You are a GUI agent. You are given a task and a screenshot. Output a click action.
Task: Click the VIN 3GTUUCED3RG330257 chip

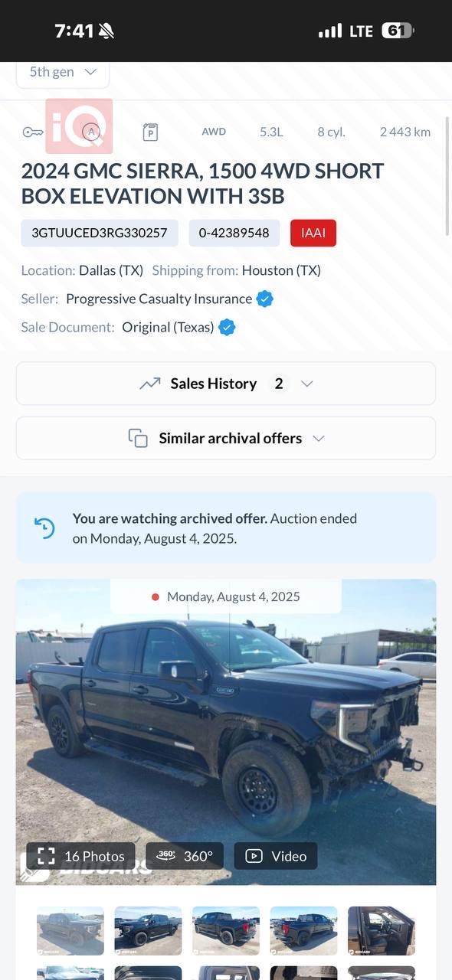pos(99,233)
